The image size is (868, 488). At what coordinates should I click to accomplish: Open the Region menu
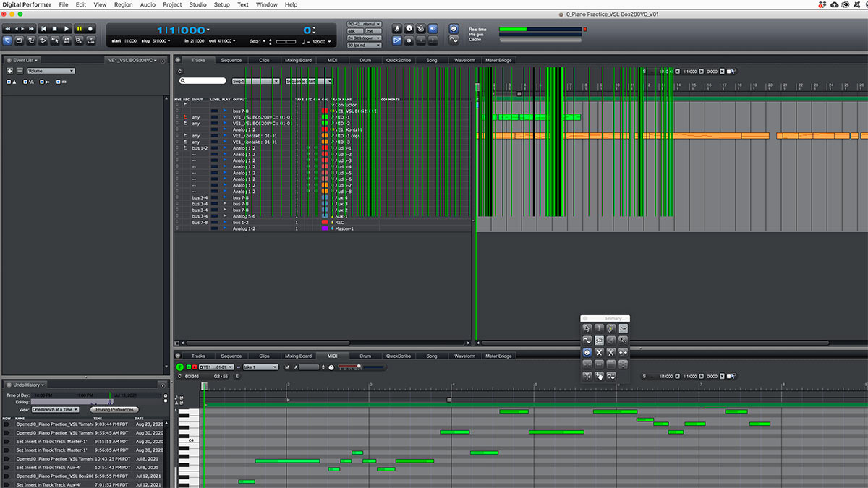click(123, 4)
